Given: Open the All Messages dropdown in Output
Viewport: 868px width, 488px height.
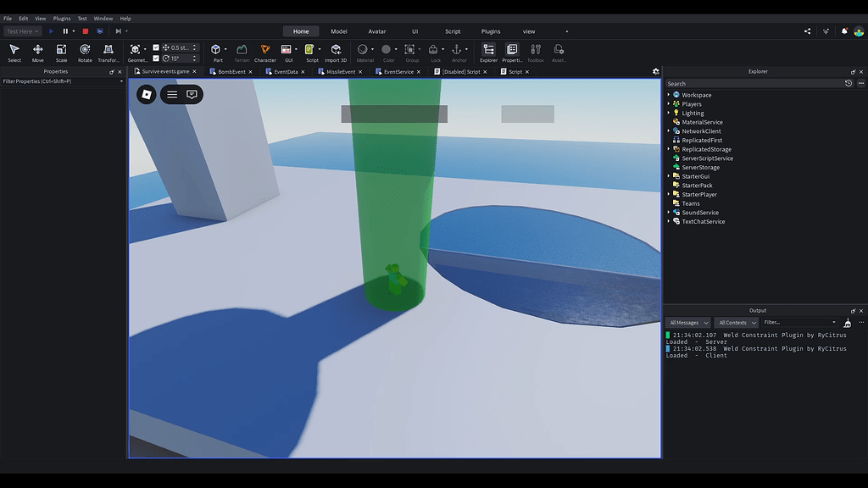Looking at the screenshot, I should [x=687, y=323].
